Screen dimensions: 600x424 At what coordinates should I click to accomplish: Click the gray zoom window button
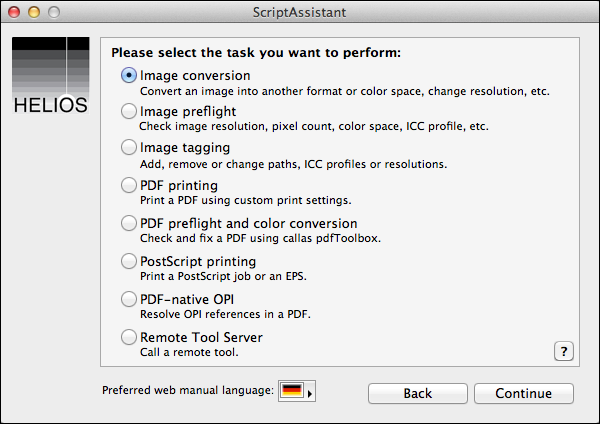click(54, 12)
